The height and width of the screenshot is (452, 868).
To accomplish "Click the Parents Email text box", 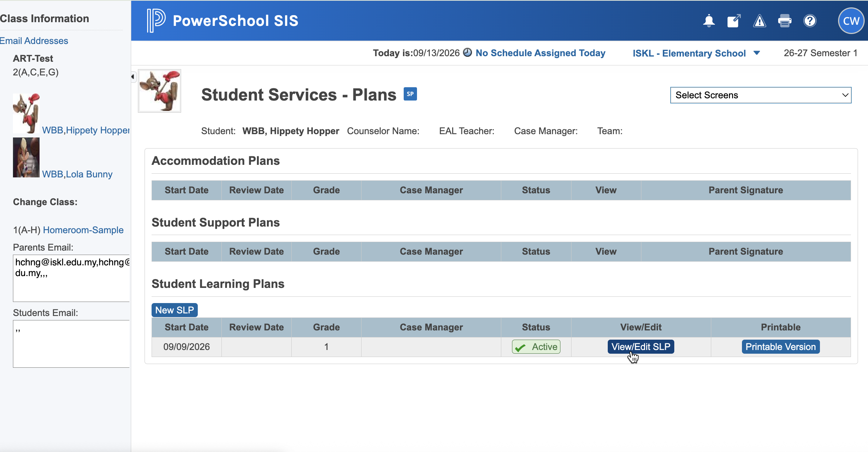I will 71,278.
